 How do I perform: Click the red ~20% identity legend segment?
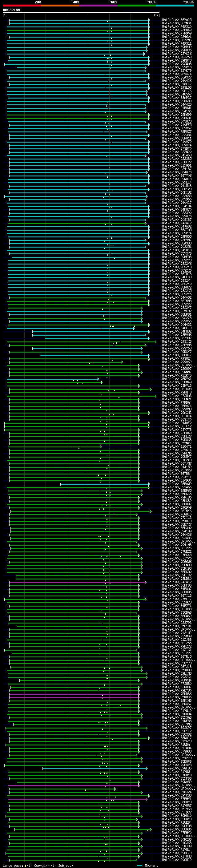point(22,6)
